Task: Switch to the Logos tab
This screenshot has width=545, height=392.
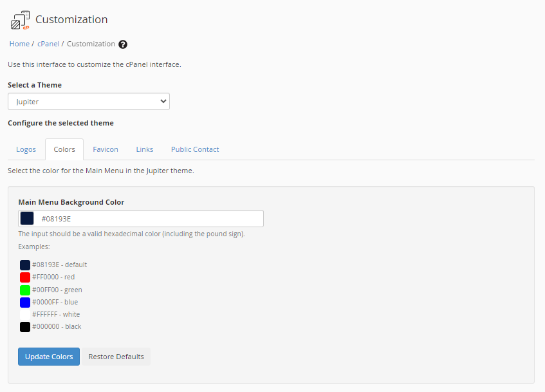Action: click(x=26, y=149)
